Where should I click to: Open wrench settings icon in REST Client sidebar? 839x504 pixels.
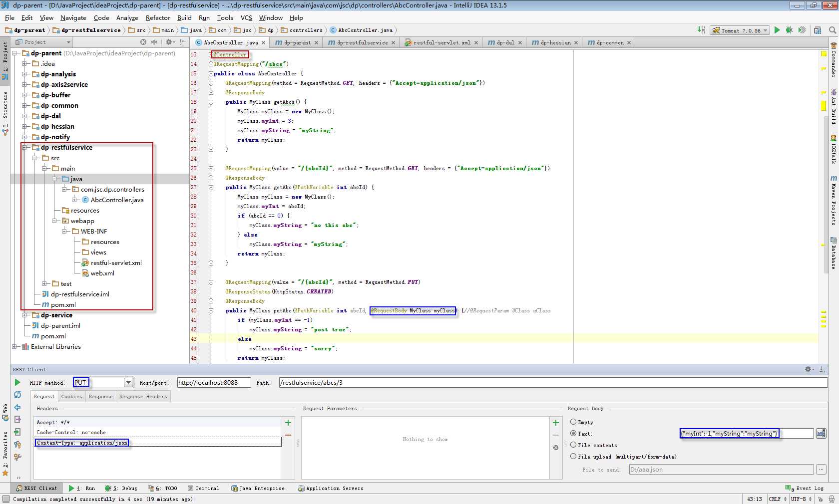pyautogui.click(x=17, y=457)
